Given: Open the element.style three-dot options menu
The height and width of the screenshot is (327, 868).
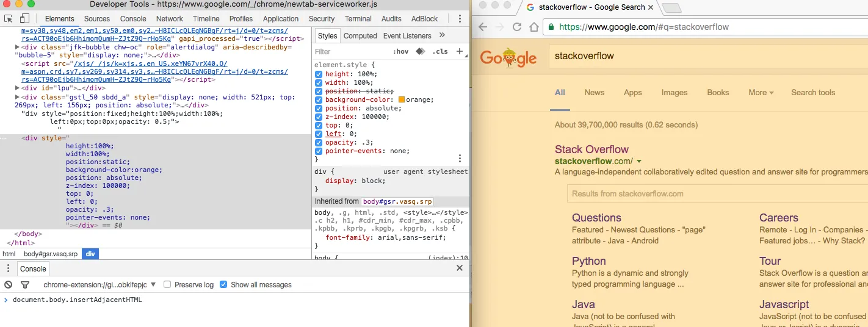Looking at the screenshot, I should coord(460,158).
